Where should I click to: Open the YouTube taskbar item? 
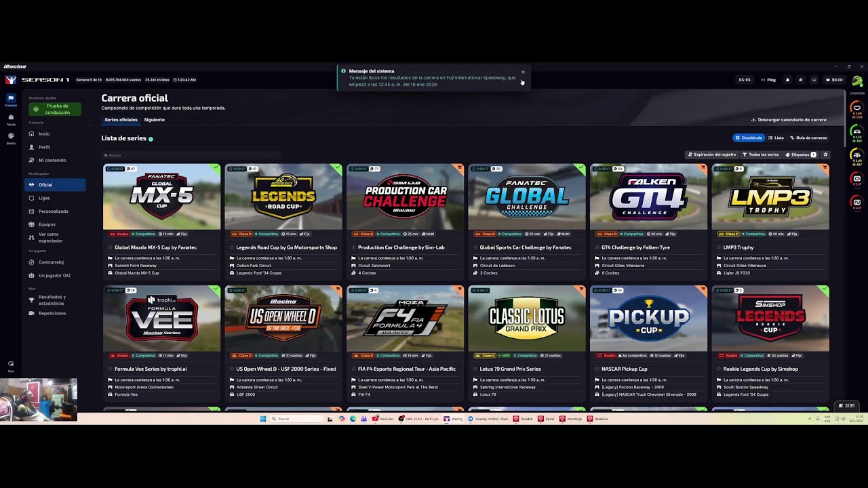[x=383, y=419]
